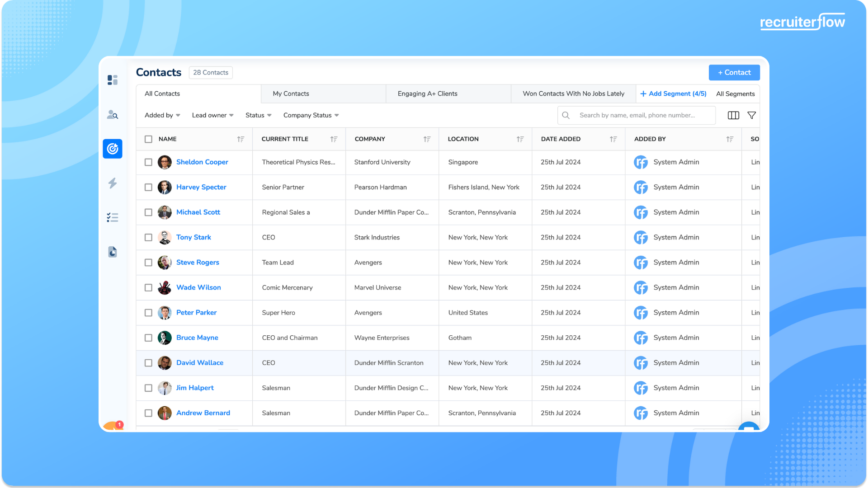Open Harvey Specter's contact link
Image resolution: width=868 pixels, height=488 pixels.
pyautogui.click(x=201, y=187)
